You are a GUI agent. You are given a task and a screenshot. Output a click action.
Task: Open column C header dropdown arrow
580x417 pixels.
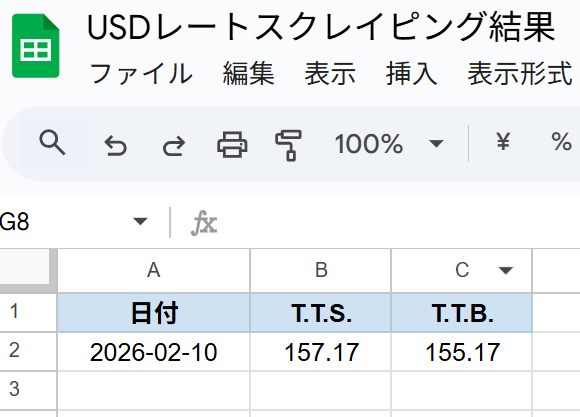[x=506, y=270]
